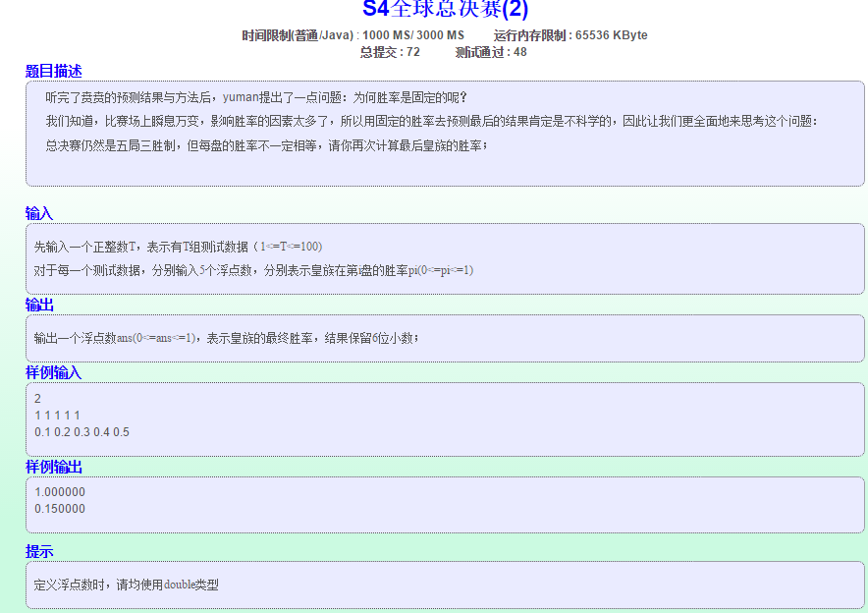The image size is (868, 613).
Task: Click sample output "0.150000"
Action: pos(60,509)
